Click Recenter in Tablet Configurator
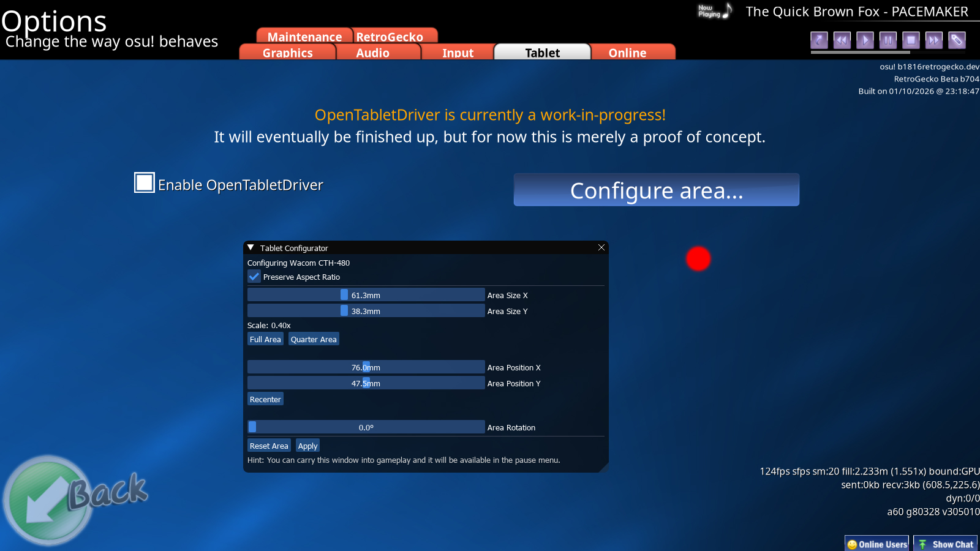 click(x=265, y=399)
